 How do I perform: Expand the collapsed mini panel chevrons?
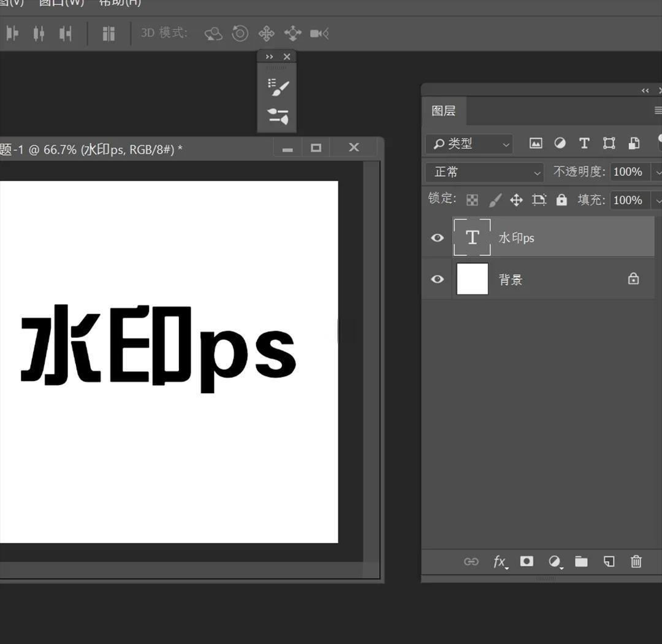point(269,56)
